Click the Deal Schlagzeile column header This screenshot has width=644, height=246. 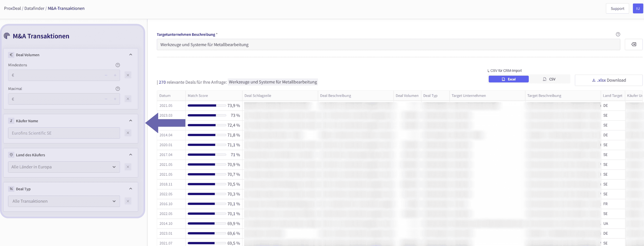[280, 96]
